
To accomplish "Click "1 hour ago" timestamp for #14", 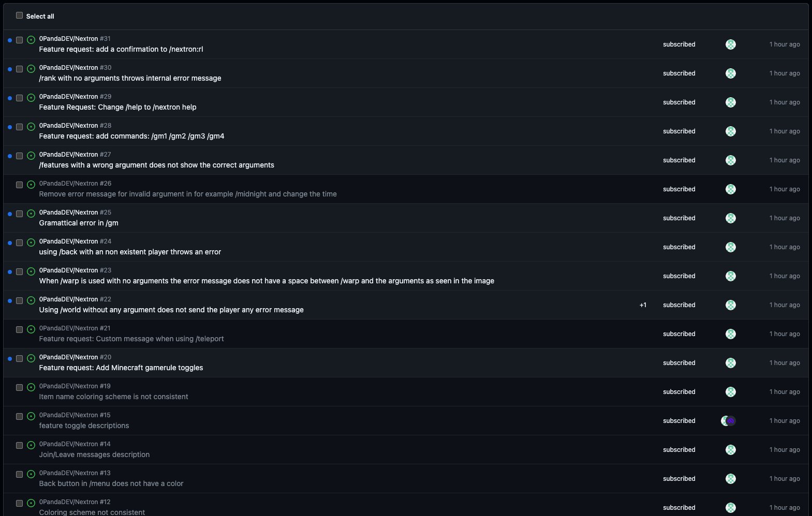I will (784, 450).
